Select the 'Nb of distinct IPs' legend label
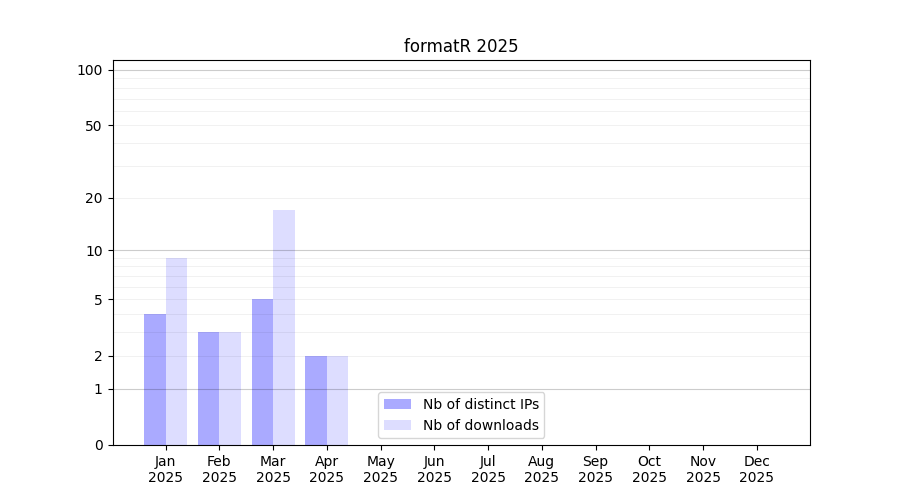 tap(480, 404)
